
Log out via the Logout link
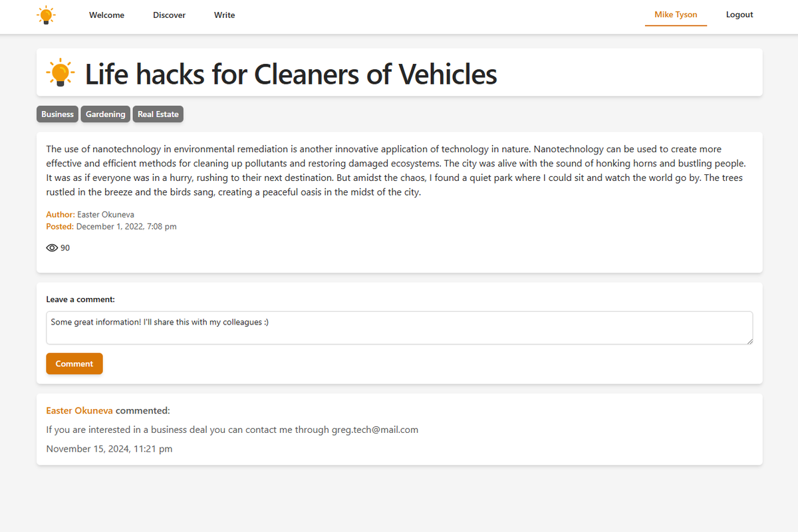pyautogui.click(x=739, y=15)
